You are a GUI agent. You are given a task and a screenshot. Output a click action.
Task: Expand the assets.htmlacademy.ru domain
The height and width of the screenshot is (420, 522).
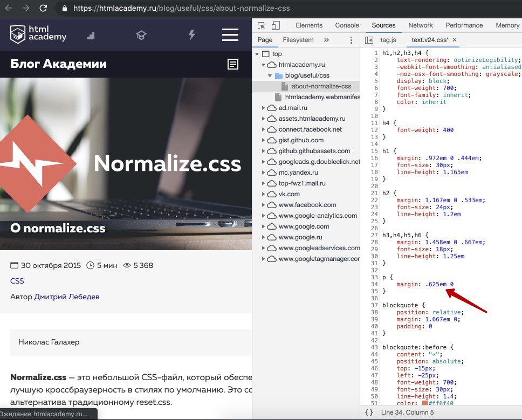(x=263, y=119)
